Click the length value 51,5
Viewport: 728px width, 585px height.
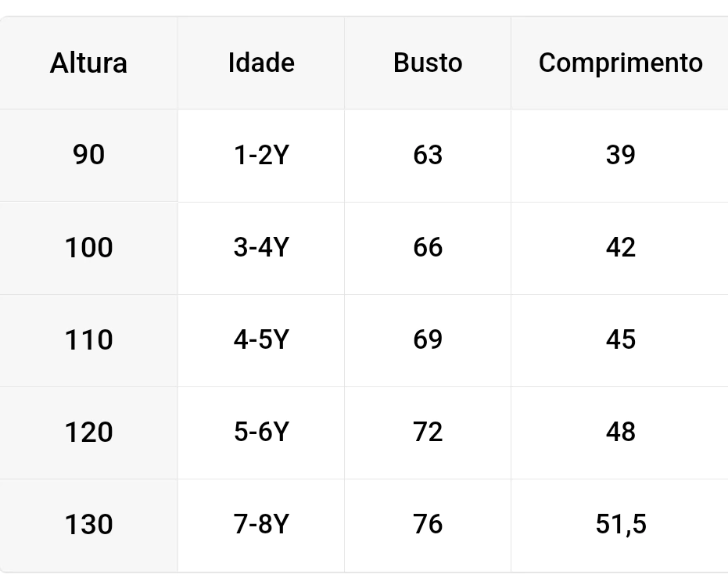click(620, 524)
